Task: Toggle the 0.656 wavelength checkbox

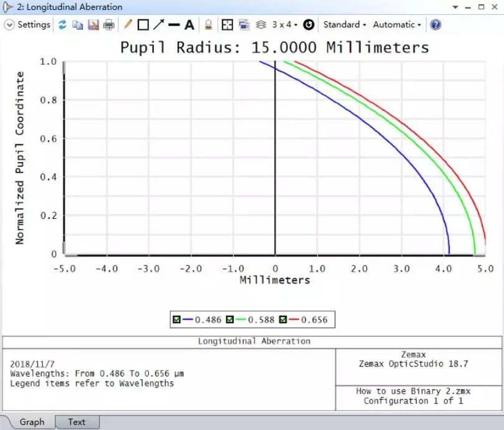Action: coord(283,320)
